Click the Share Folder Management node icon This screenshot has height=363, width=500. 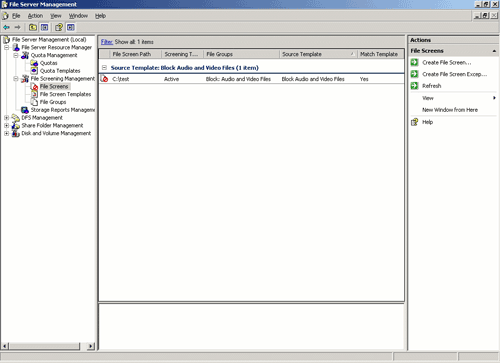(16, 126)
